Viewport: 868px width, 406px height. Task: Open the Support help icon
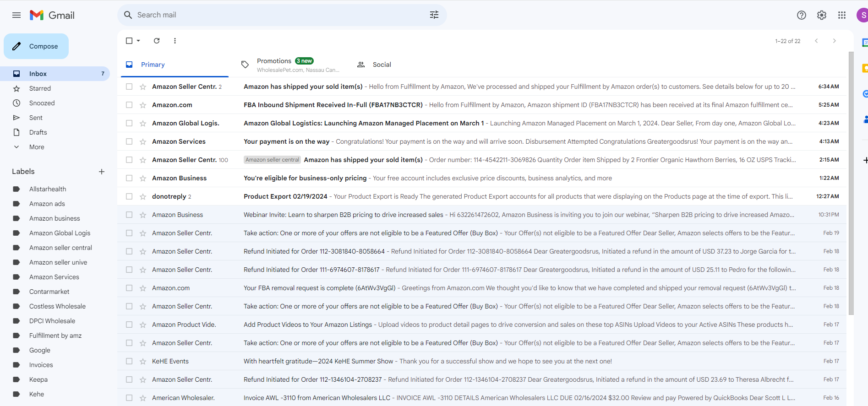(802, 15)
